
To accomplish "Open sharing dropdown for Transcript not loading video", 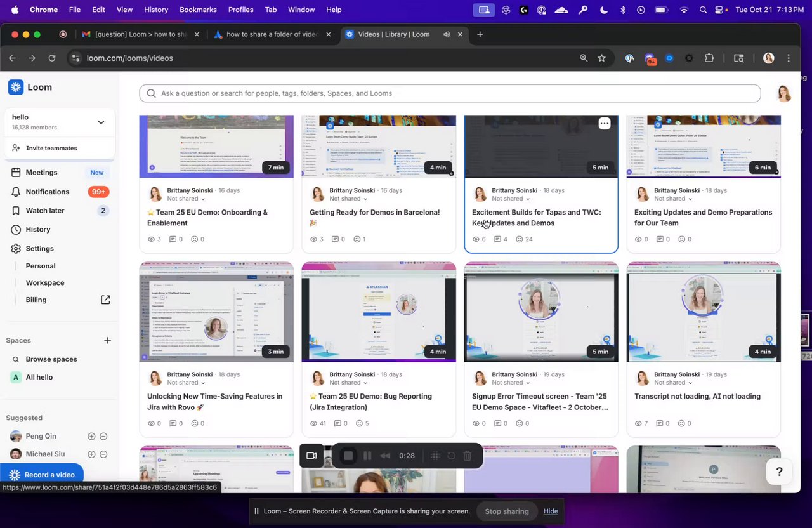I will tap(673, 383).
